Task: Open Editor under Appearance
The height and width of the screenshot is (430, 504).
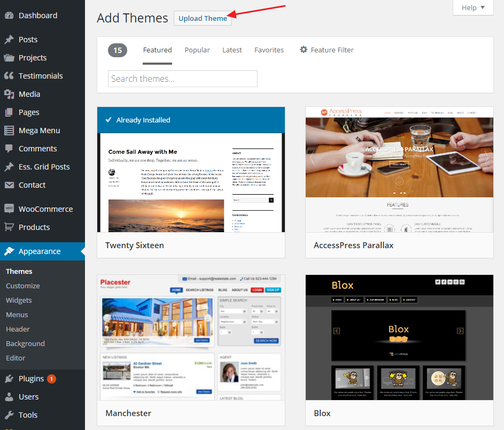Action: pyautogui.click(x=15, y=358)
